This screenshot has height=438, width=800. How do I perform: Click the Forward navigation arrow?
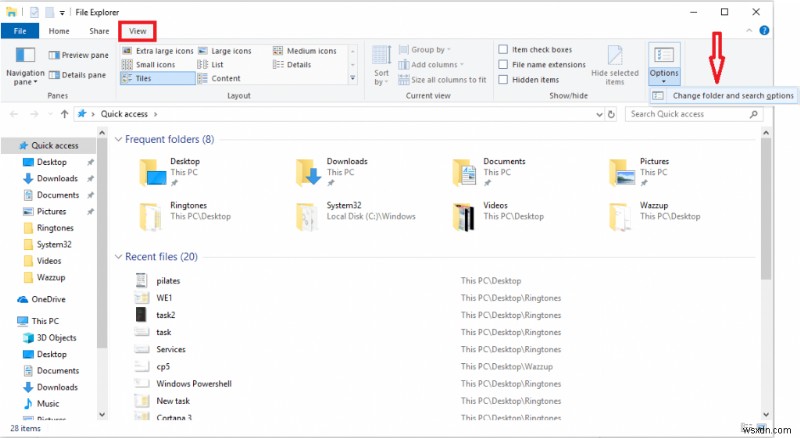tap(34, 114)
